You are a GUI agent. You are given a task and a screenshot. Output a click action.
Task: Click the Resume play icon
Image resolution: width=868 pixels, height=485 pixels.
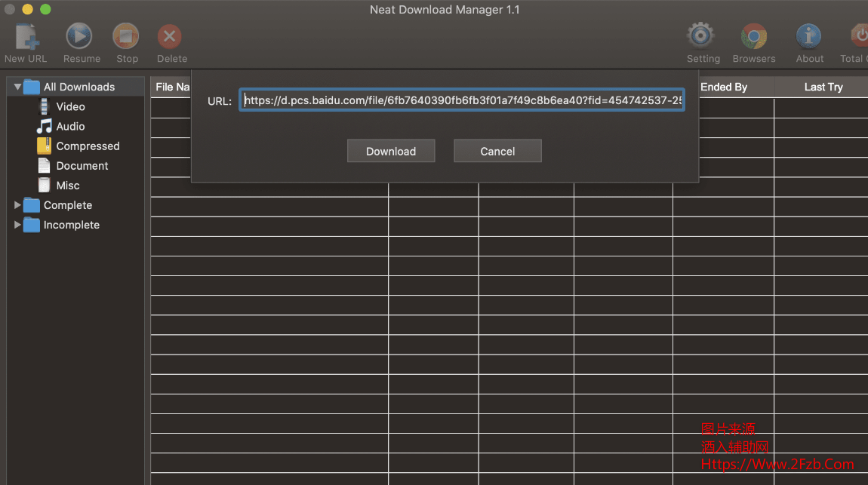79,36
